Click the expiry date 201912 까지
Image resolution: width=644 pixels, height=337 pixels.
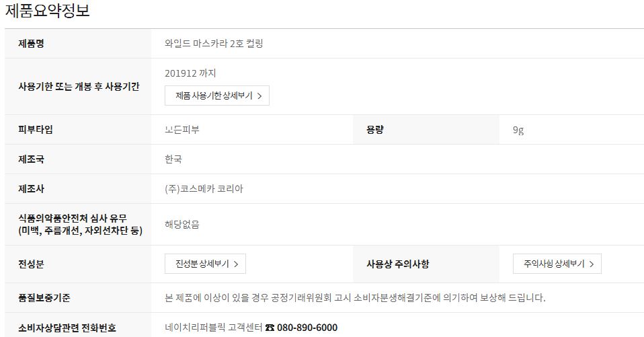190,73
